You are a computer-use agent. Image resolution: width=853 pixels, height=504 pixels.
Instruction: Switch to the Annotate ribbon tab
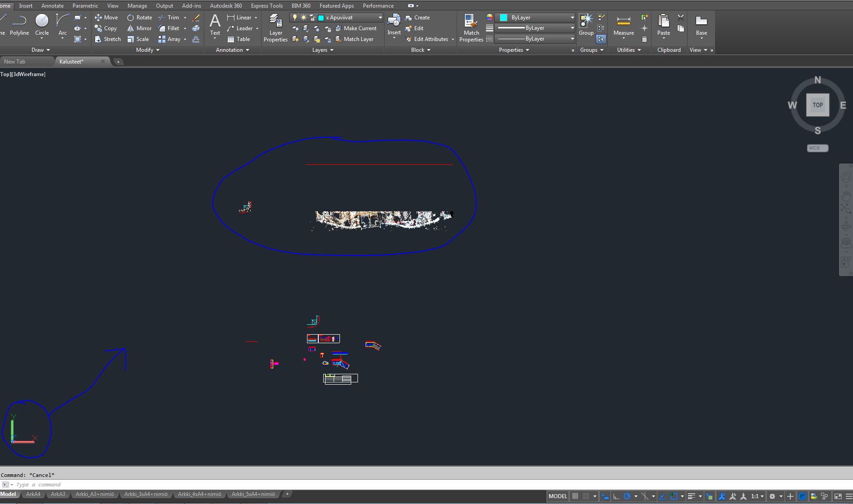click(52, 5)
